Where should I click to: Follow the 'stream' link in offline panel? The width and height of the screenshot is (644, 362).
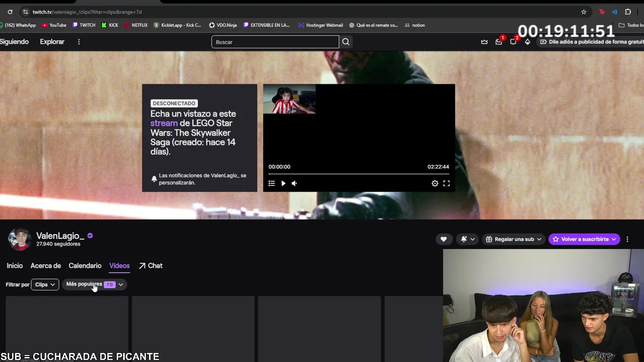point(164,123)
